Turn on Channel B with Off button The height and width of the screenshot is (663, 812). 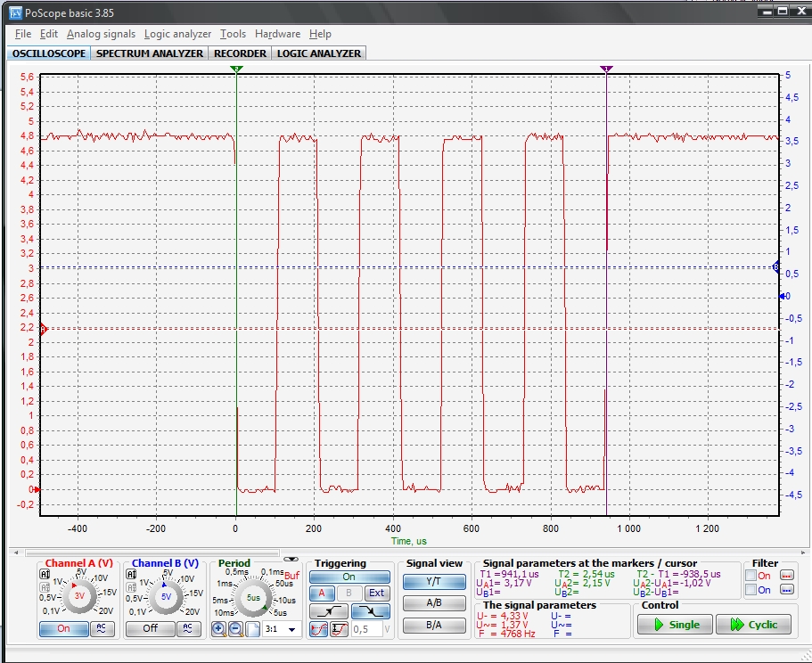(x=150, y=628)
